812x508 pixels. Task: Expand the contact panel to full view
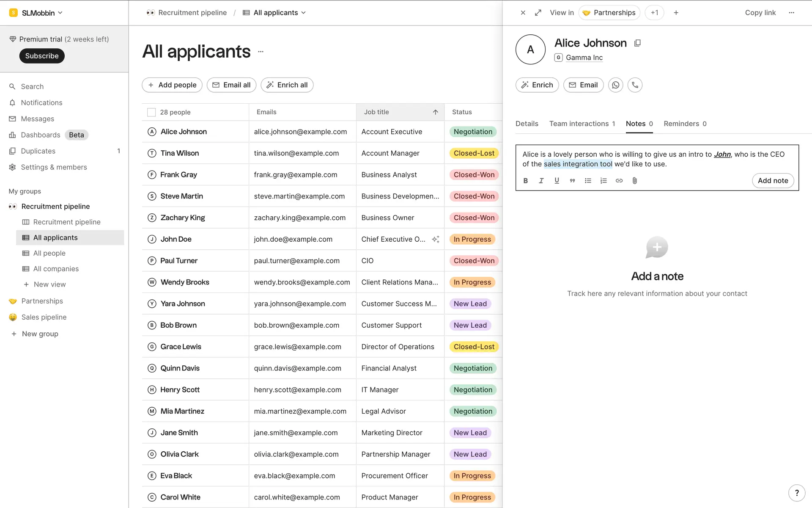click(x=538, y=13)
